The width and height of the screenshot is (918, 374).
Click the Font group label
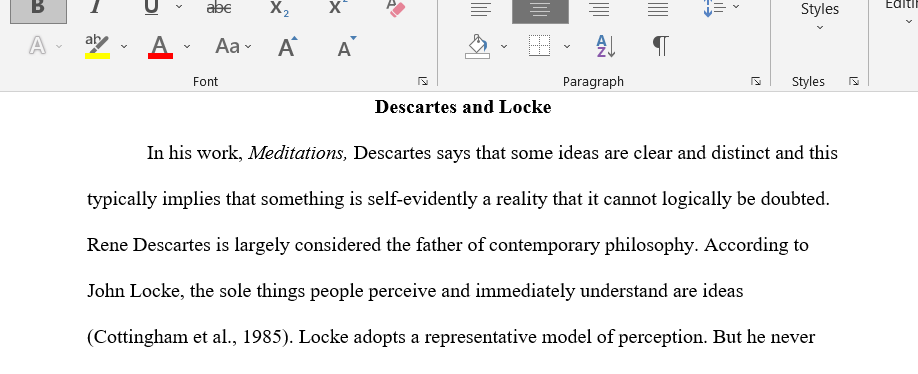205,81
